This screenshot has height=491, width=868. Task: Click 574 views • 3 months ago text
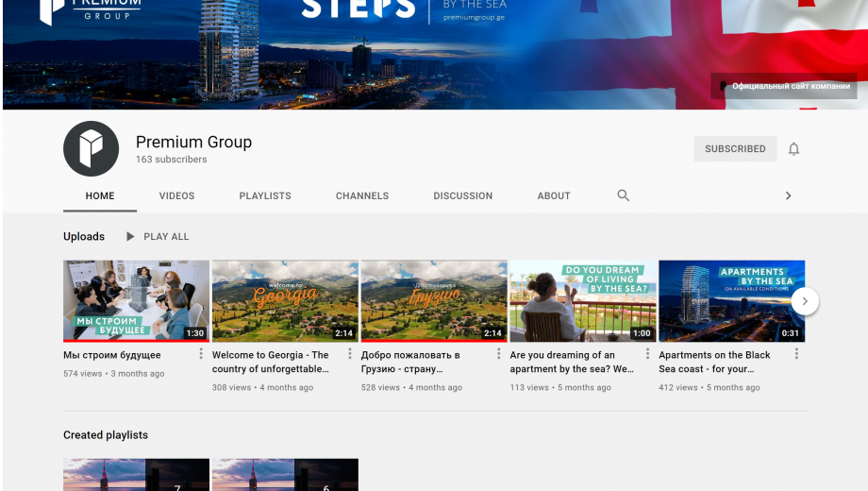(113, 374)
